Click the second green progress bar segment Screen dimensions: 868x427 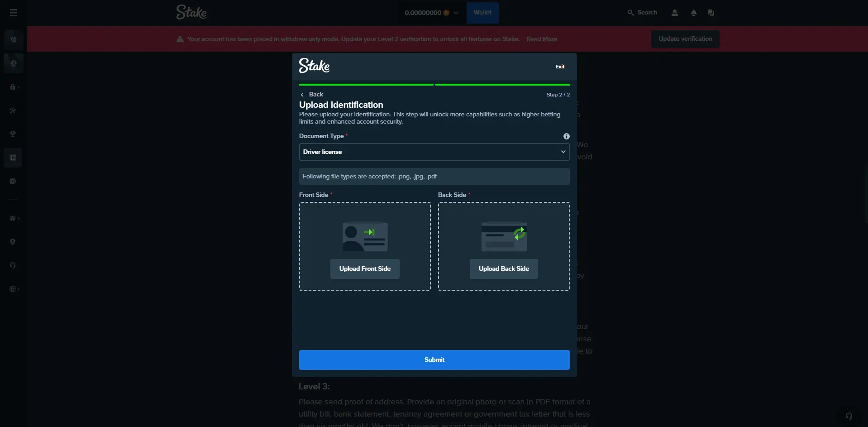(502, 85)
